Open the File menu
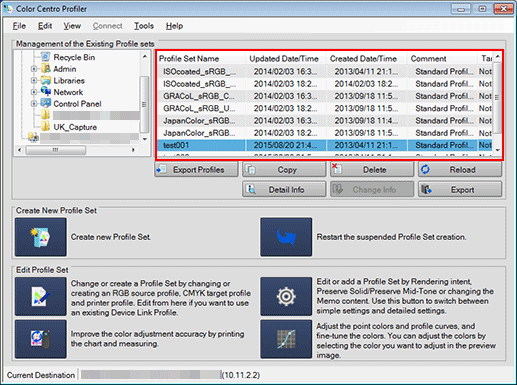 19,26
